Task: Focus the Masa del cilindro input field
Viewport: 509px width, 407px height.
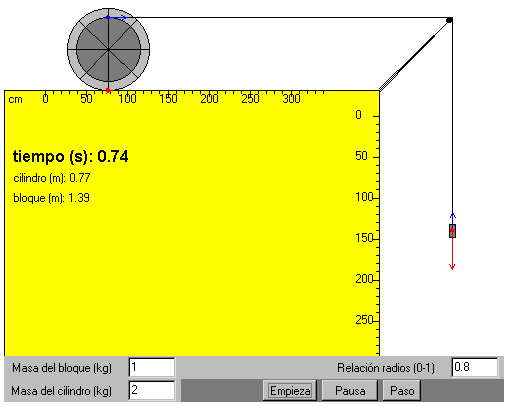Action: (x=152, y=390)
